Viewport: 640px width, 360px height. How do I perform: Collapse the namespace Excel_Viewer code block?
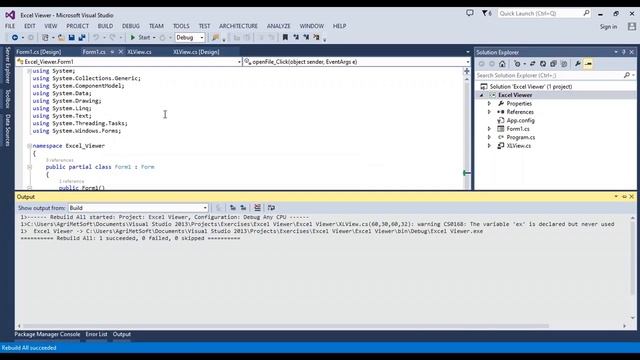(29, 146)
